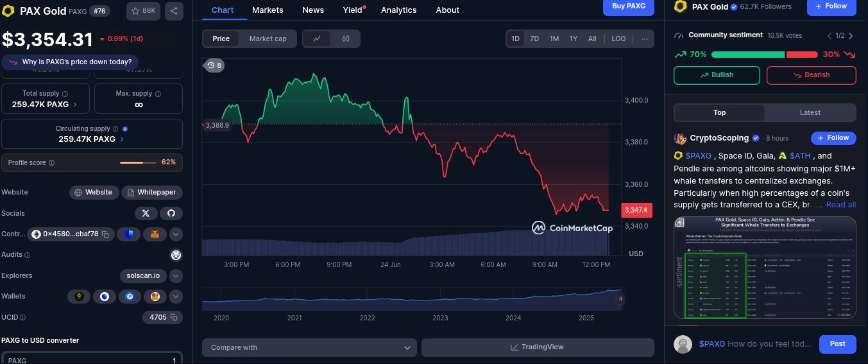Image resolution: width=868 pixels, height=364 pixels.
Task: Open the Compare with dropdown
Action: [309, 347]
